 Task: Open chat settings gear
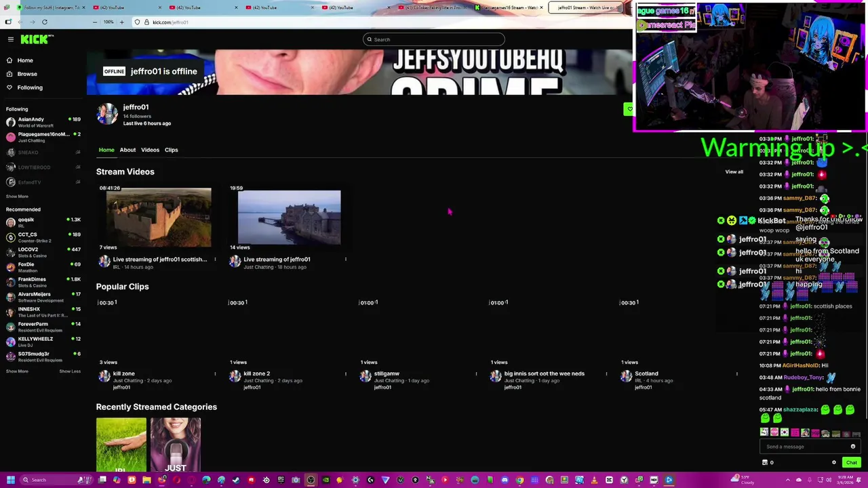[834, 462]
